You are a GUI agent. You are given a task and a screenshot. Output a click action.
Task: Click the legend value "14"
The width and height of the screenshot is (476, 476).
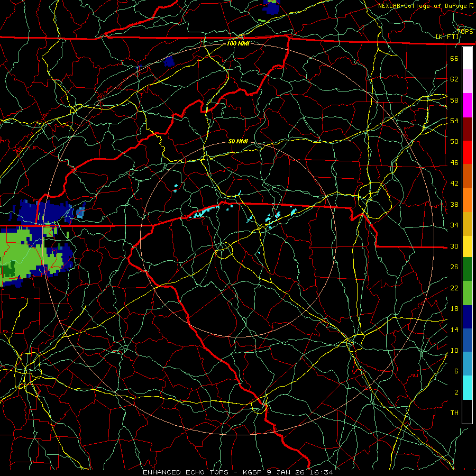click(454, 329)
